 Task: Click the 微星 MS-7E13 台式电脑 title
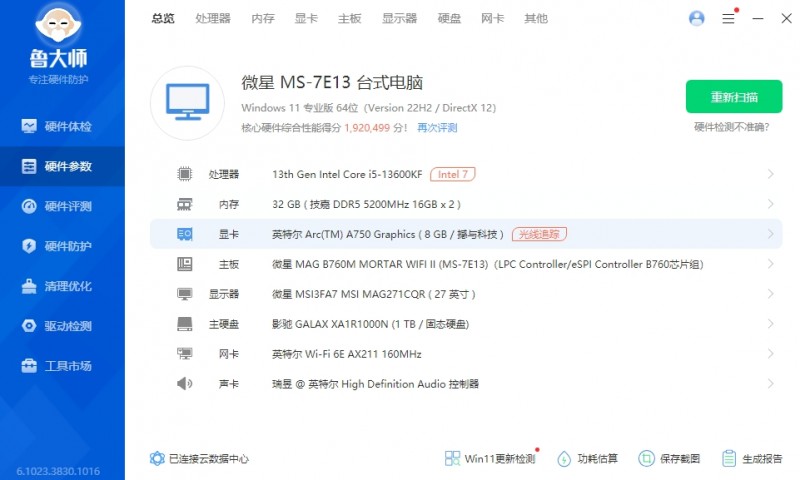point(332,82)
